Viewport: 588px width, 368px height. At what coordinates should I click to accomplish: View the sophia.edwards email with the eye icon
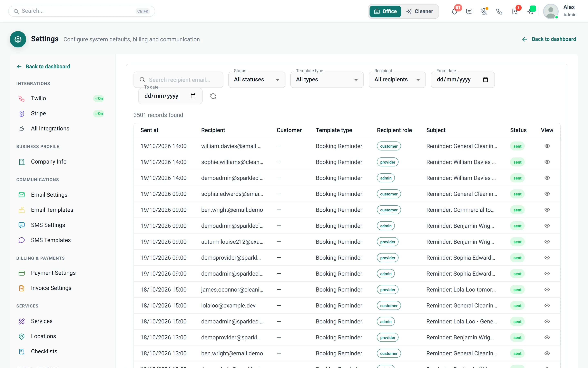coord(547,194)
